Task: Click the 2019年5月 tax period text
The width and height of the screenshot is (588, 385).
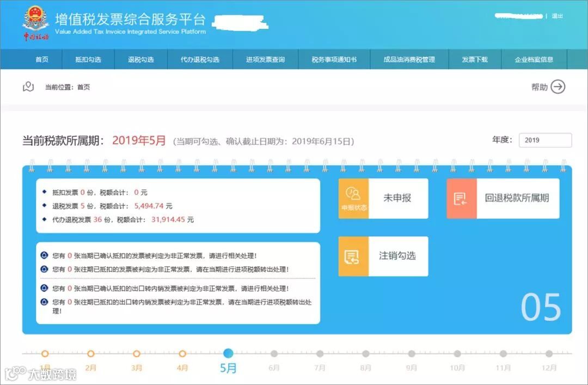Action: click(x=139, y=140)
